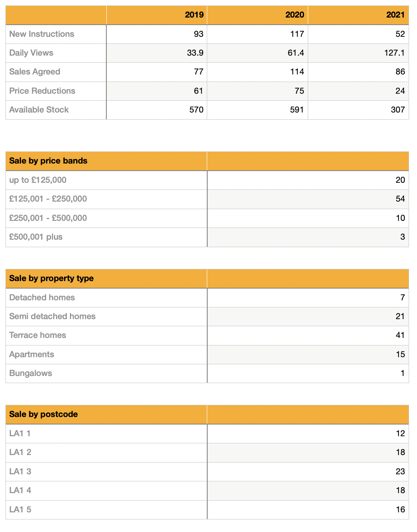Viewport: 417px width, 532px height.
Task: Select the LA1 3 value 23
Action: [400, 472]
